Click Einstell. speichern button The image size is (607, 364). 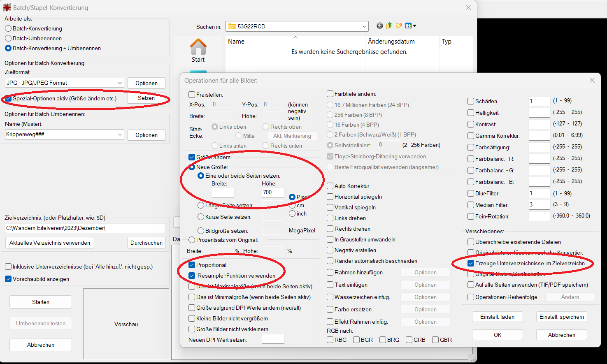click(561, 317)
